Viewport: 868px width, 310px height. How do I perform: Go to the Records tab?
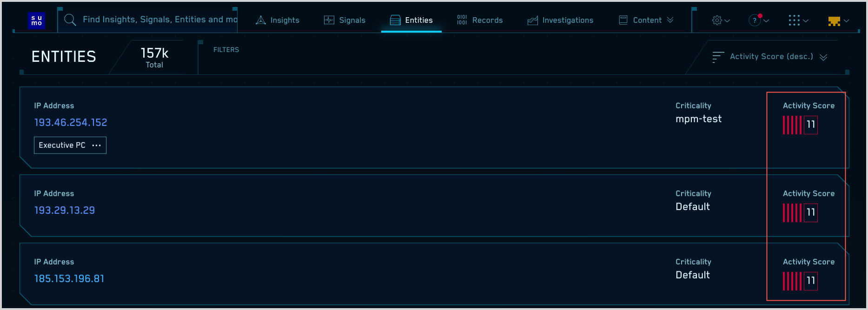point(480,20)
